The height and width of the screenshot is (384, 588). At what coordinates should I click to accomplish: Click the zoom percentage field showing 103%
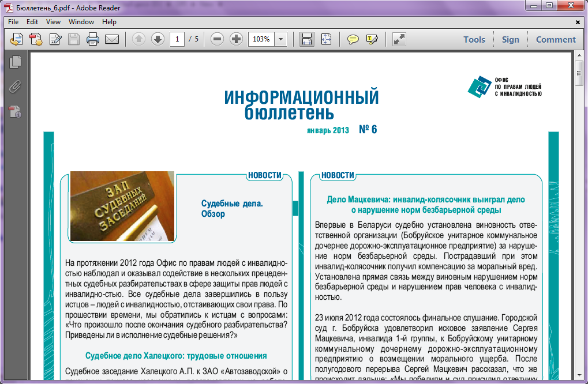pos(261,39)
